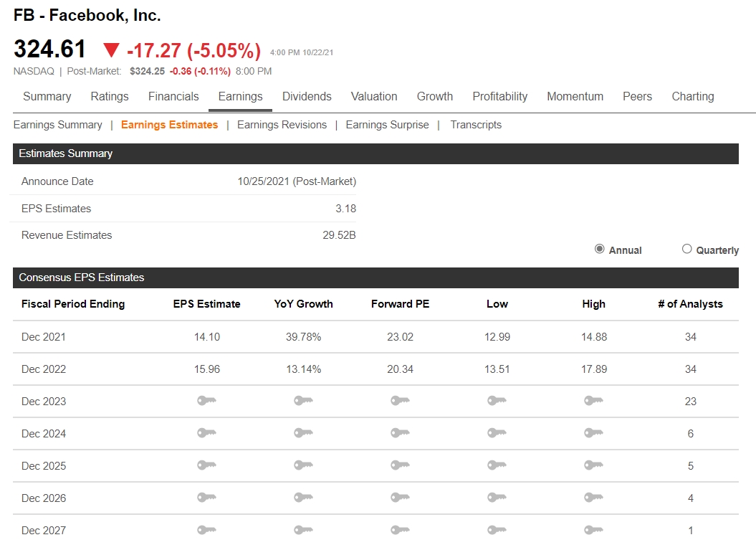Open premium key for Dec 2026 YoY Growth

pos(304,498)
